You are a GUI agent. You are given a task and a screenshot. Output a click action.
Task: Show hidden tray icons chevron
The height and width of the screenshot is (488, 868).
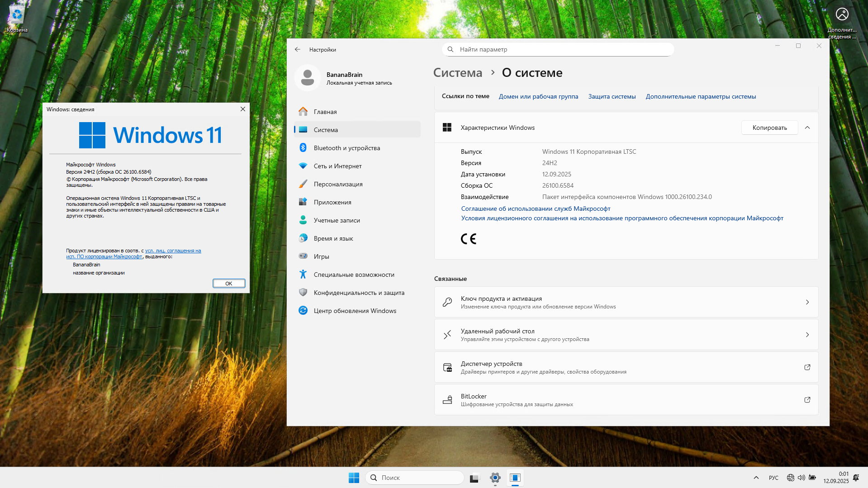[756, 478]
